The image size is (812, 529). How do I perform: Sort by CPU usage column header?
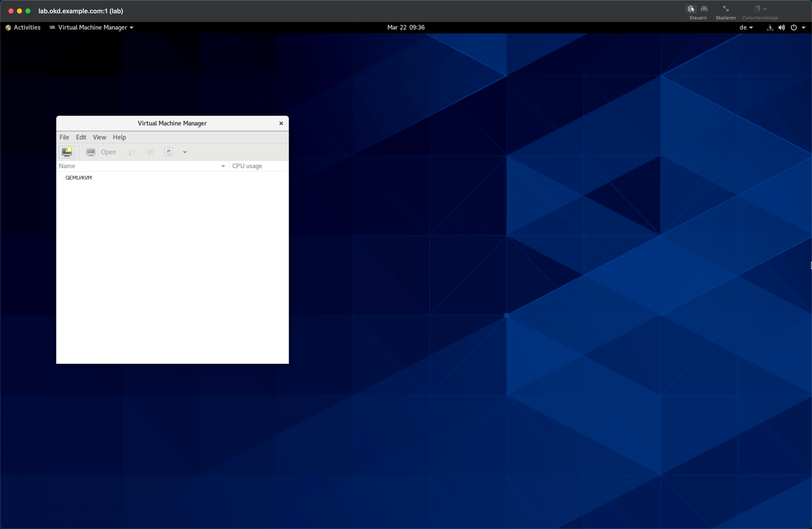(x=259, y=166)
